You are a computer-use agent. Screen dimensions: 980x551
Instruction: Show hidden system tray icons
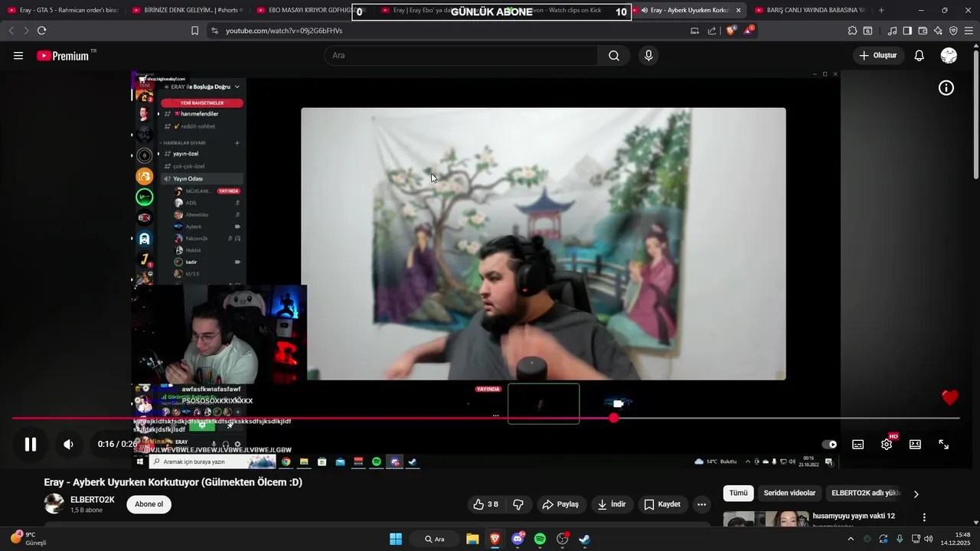tap(850, 539)
